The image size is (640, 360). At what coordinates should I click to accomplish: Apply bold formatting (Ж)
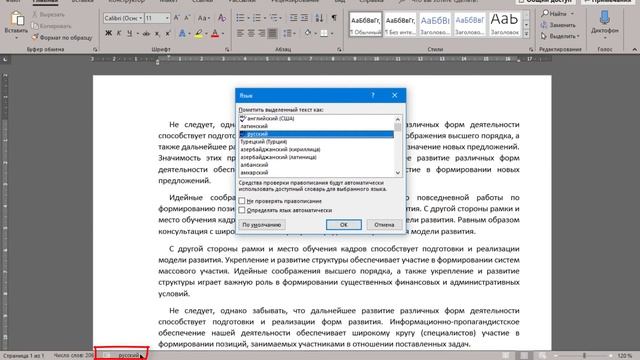click(108, 33)
